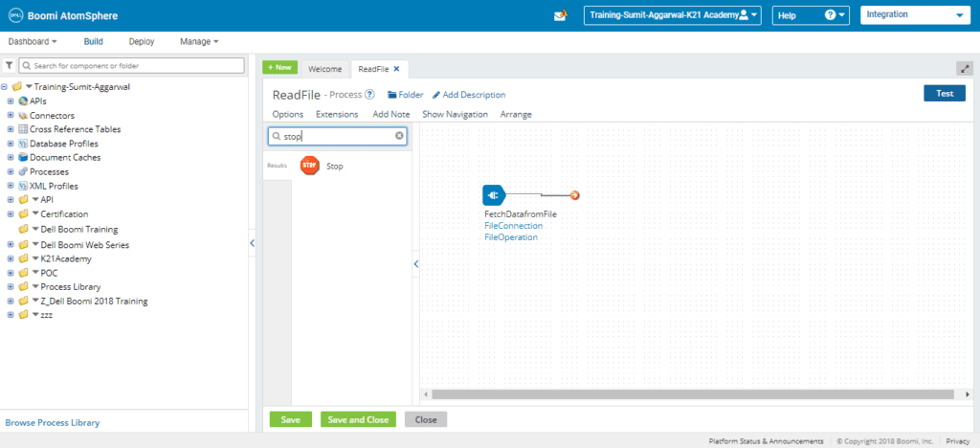
Task: Open the Browse Process Library link
Action: tap(53, 423)
